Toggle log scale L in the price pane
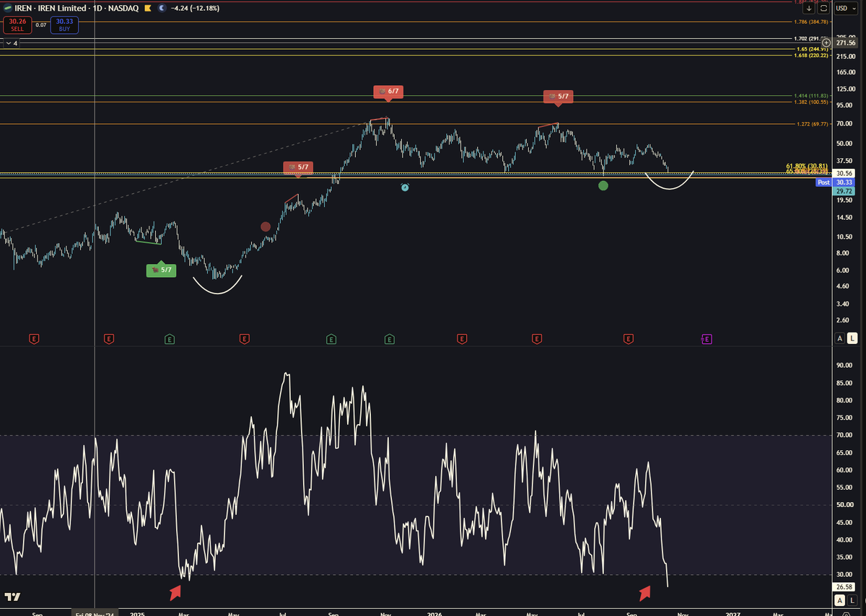Screen dimensions: 866x616 tap(852, 338)
